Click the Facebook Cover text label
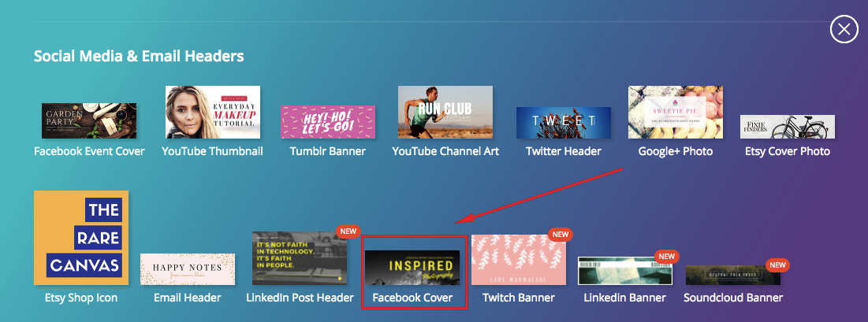The height and width of the screenshot is (322, 868). [415, 298]
